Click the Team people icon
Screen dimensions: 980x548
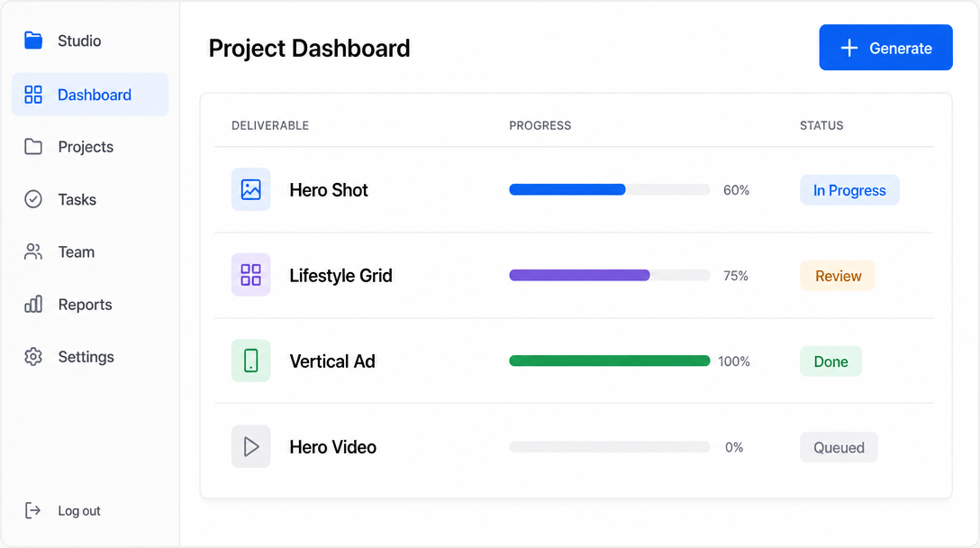pos(33,251)
